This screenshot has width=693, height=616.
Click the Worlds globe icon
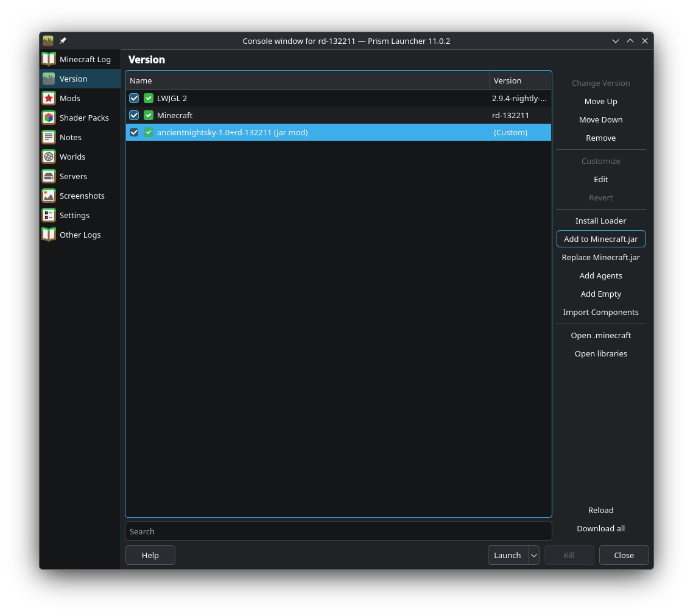click(49, 157)
